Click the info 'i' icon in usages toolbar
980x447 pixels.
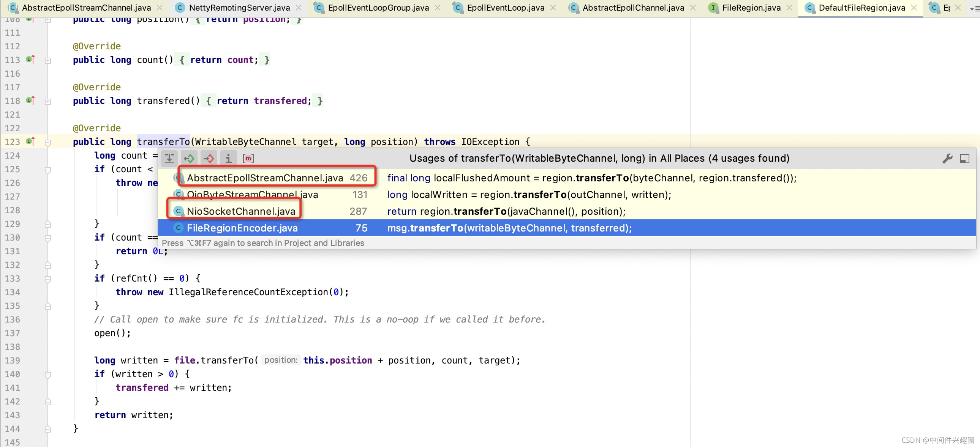[228, 158]
